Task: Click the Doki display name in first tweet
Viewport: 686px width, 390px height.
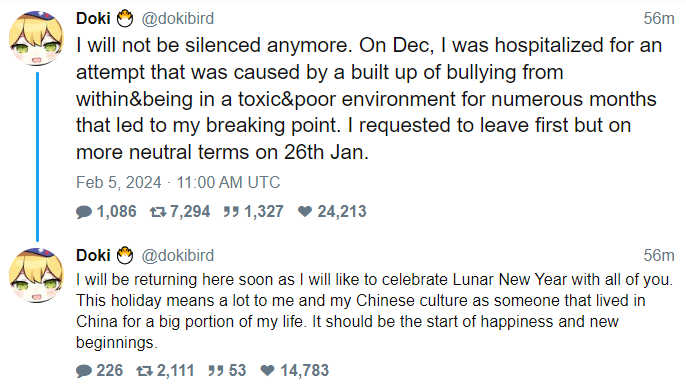Action: pos(93,18)
